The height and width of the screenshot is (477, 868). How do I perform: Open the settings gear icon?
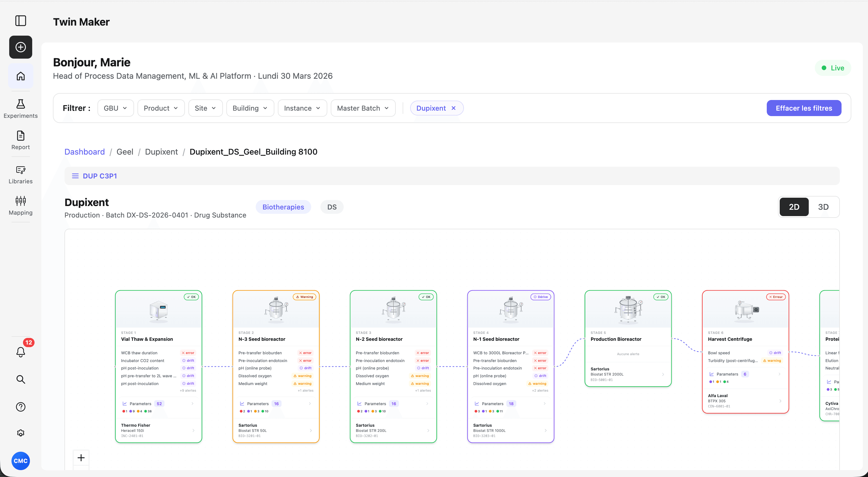point(20,433)
